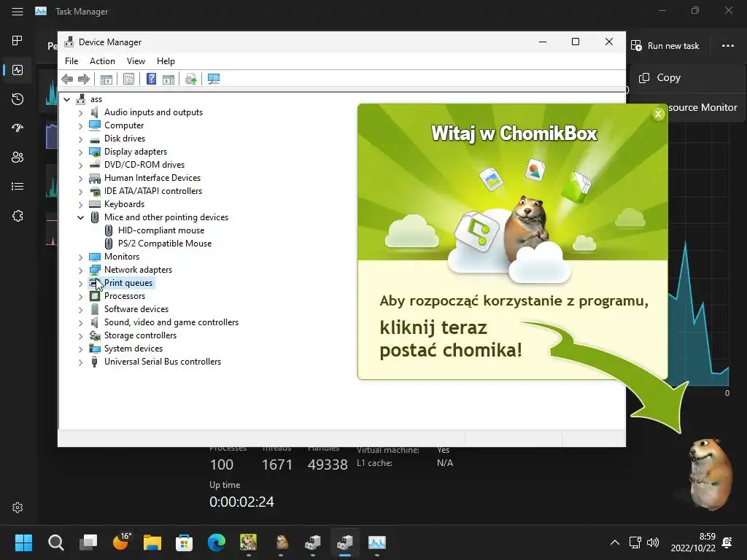Select Human Interface Devices item

coord(152,178)
